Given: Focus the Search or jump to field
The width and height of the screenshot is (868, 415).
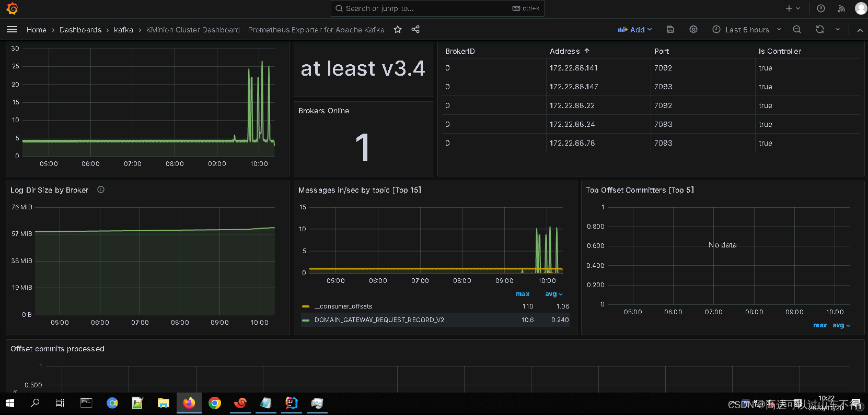Looking at the screenshot, I should (x=437, y=8).
